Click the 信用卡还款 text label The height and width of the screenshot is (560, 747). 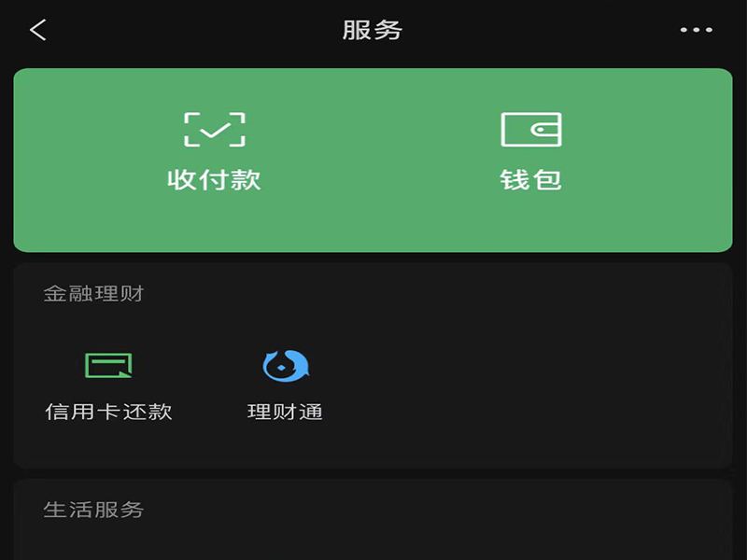[x=108, y=412]
